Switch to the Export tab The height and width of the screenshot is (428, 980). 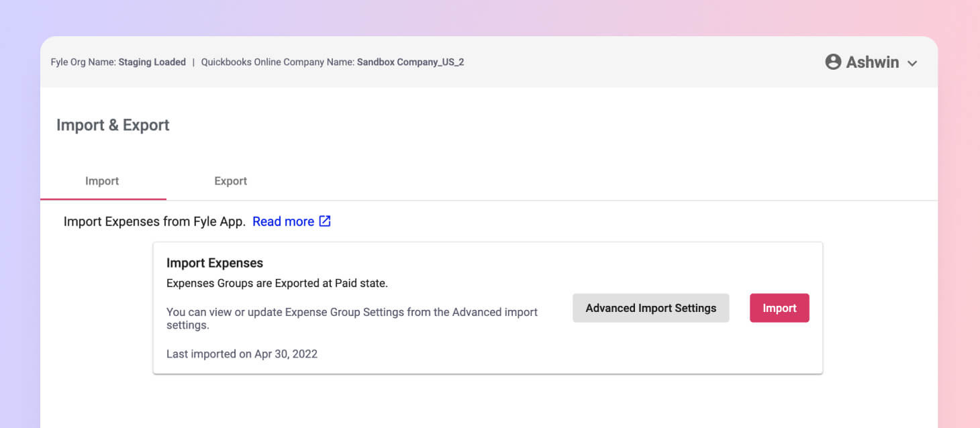pos(230,181)
